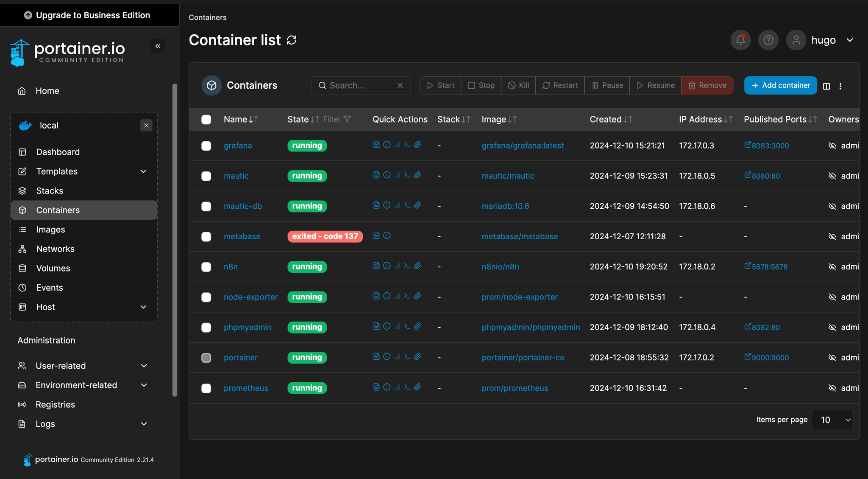Open the grafana container link
This screenshot has width=868, height=479.
click(x=238, y=146)
